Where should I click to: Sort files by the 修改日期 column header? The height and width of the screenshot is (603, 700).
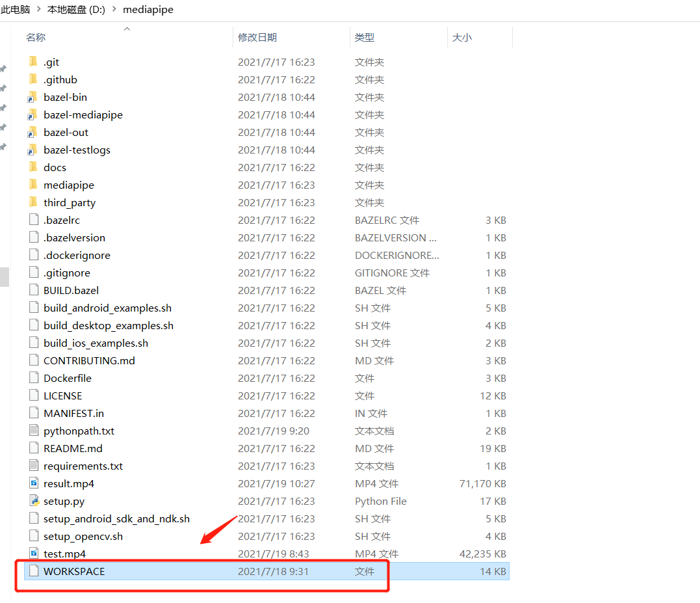257,37
